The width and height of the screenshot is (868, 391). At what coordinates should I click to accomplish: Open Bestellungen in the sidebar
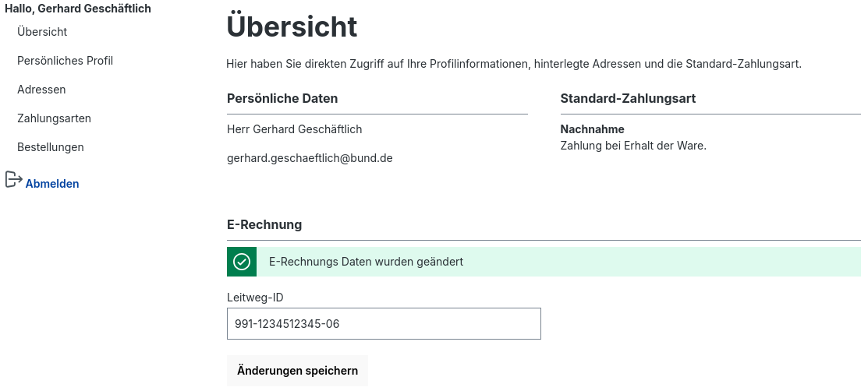(x=51, y=147)
